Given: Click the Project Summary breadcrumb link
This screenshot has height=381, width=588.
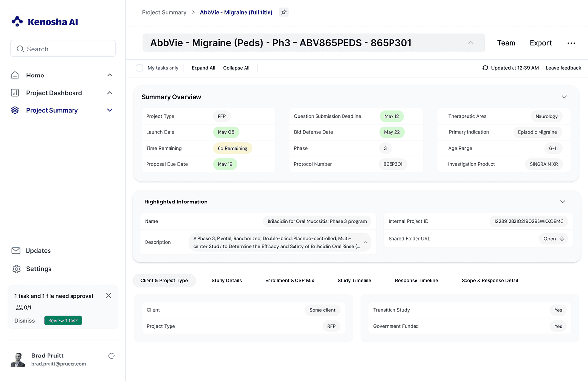Looking at the screenshot, I should (164, 12).
